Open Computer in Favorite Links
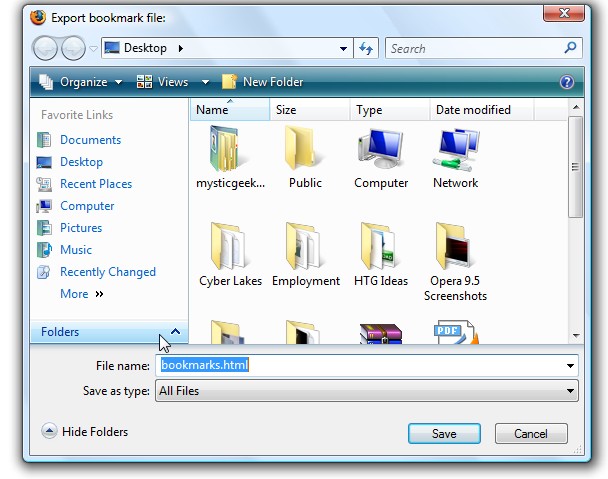Screen dimensions: 608x479 [x=87, y=206]
